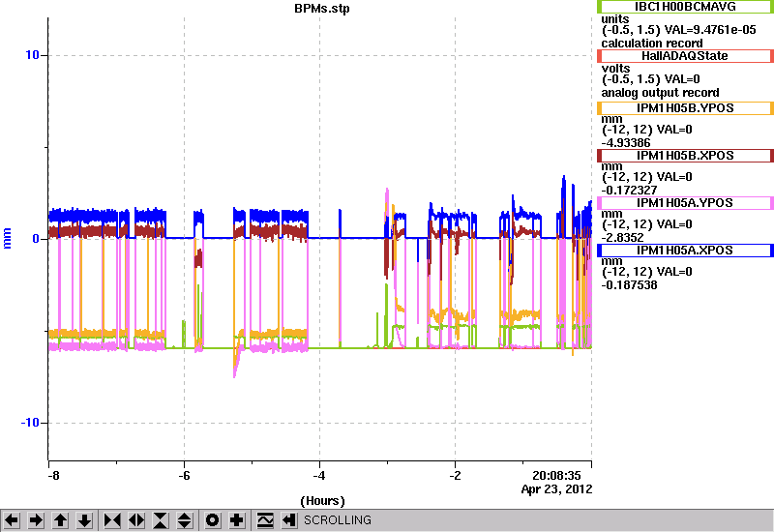
Task: Click the -0.187538 value text
Action: [629, 284]
